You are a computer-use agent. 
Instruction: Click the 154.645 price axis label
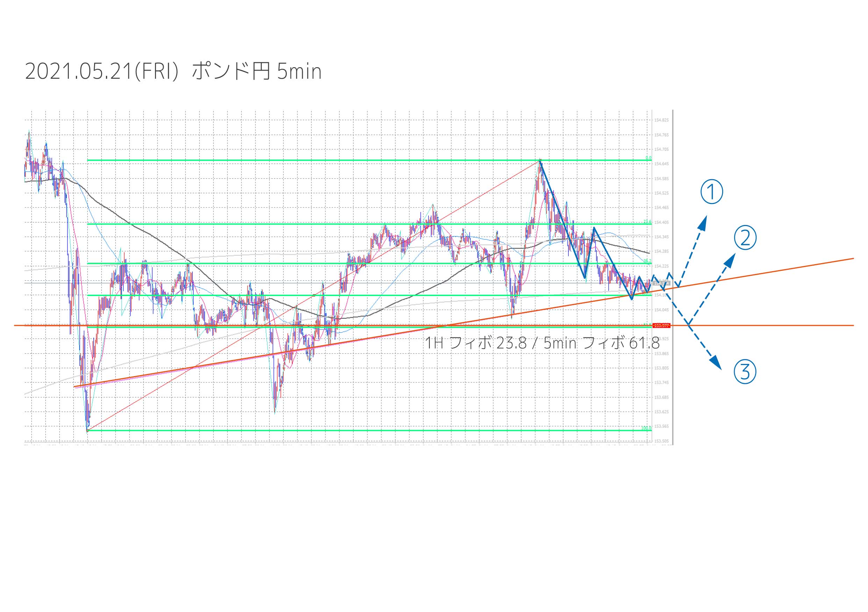tap(662, 164)
